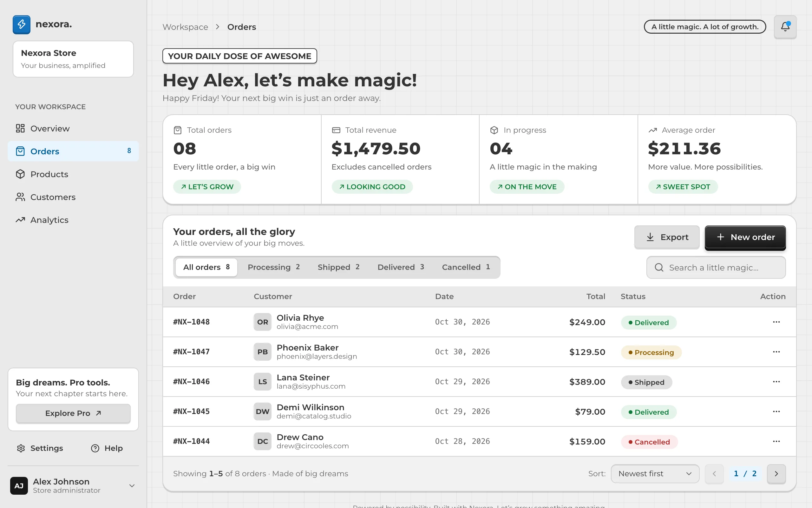Click the Export button
This screenshot has width=812, height=508.
(x=667, y=237)
